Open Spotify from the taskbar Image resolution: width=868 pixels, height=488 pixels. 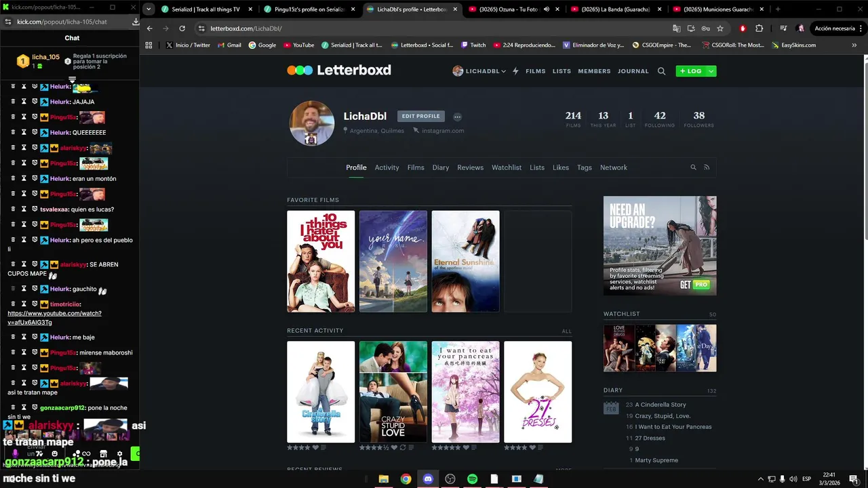(472, 479)
